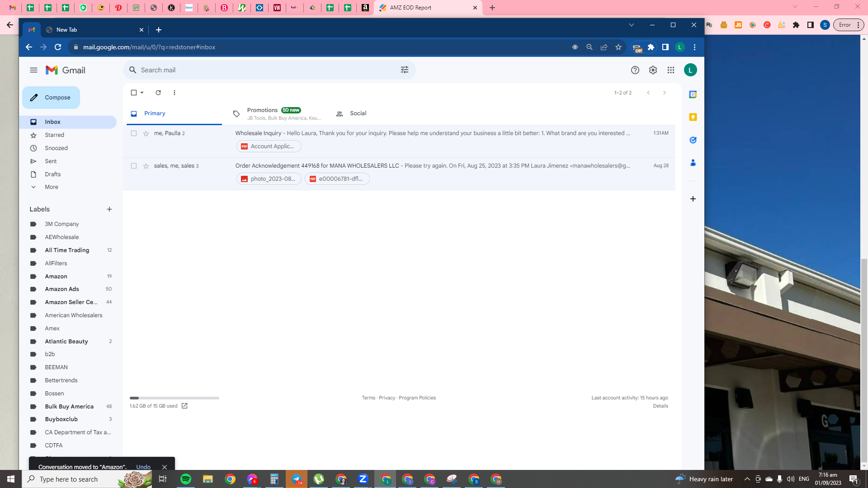Open Google Tasks side panel

pos(693,140)
